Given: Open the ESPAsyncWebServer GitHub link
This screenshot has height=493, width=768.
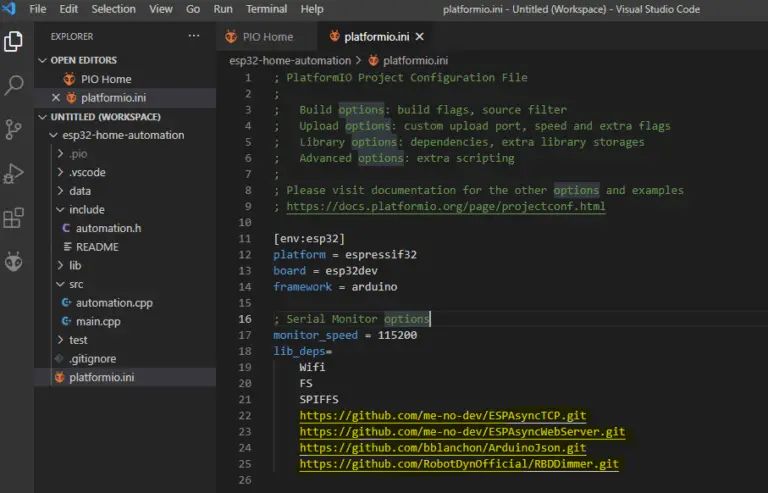Looking at the screenshot, I should [462, 432].
